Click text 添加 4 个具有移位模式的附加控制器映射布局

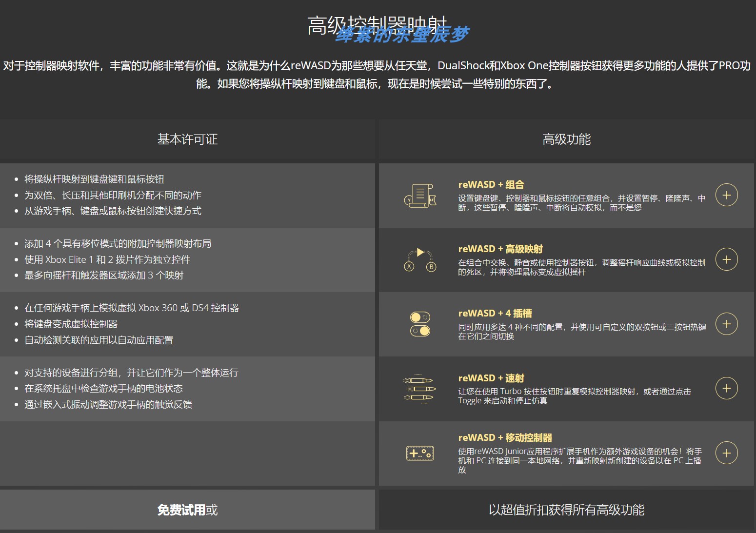click(x=118, y=243)
